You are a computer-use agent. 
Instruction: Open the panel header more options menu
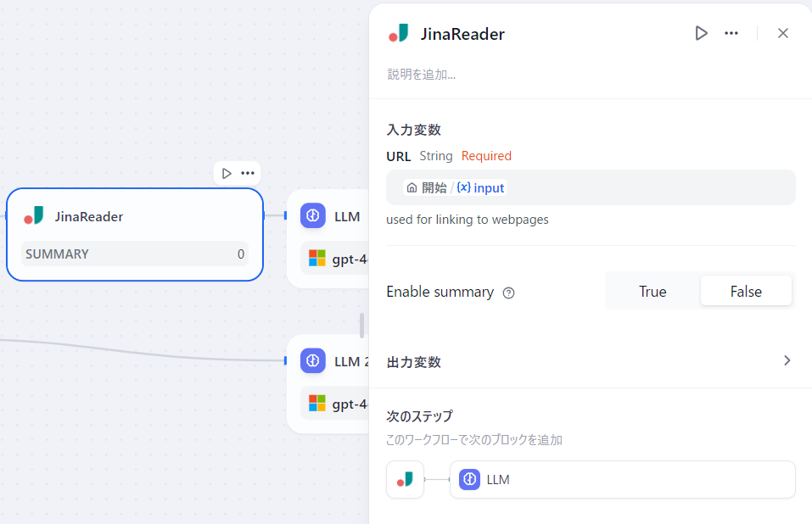(x=731, y=33)
